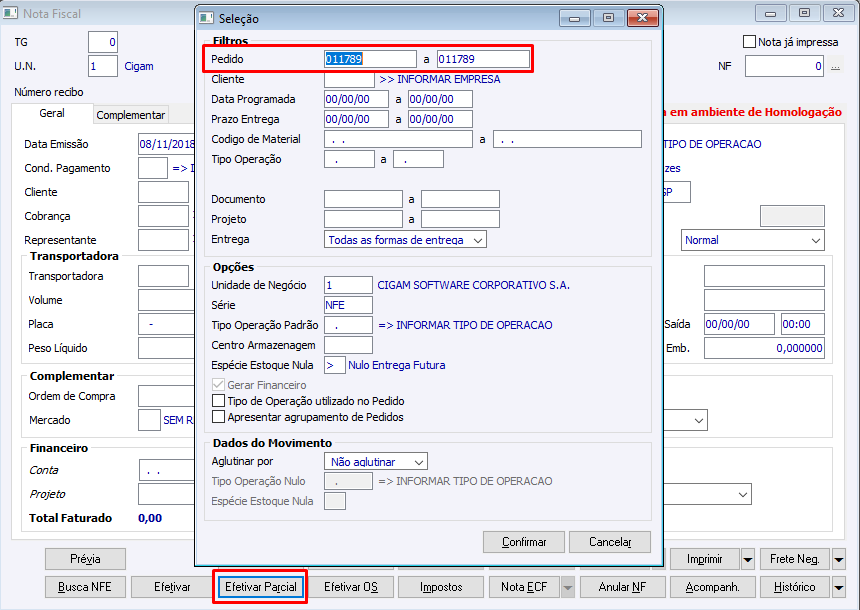Toggle Tipo de Operação utilizado no Pedido
This screenshot has height=610, width=860.
click(218, 400)
